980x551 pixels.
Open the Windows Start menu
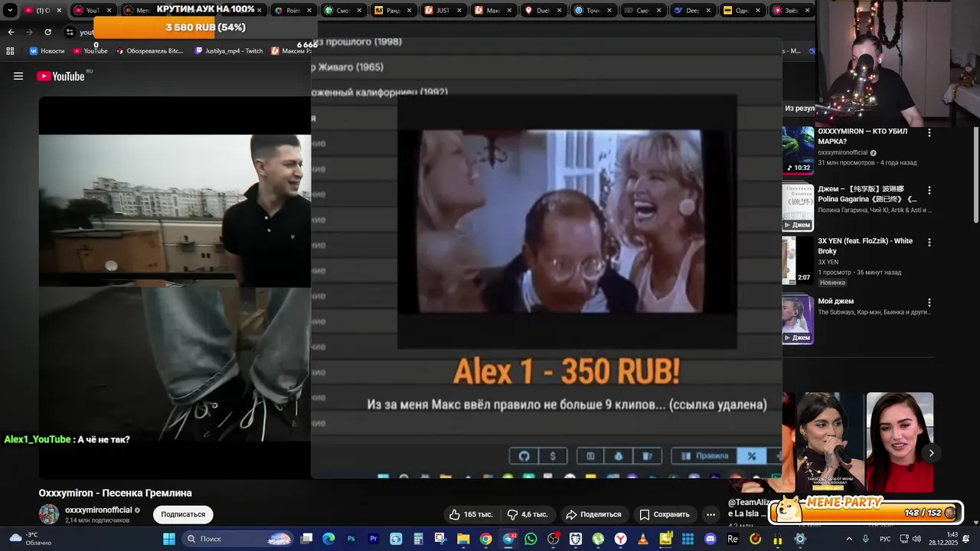pos(169,539)
